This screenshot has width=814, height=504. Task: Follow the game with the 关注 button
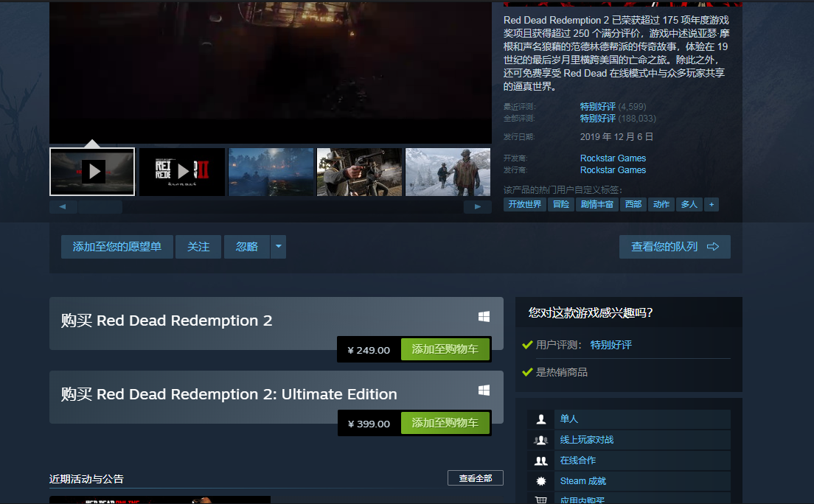(198, 247)
